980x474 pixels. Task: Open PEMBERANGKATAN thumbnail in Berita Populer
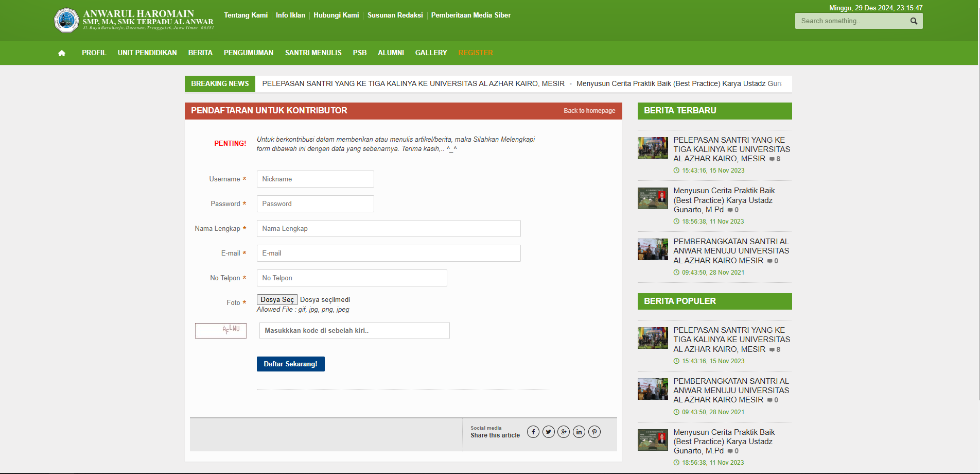[653, 389]
